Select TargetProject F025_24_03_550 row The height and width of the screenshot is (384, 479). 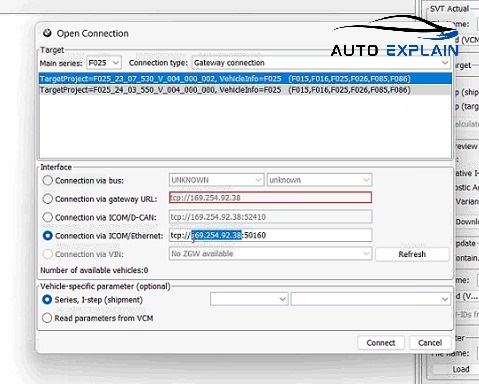pyautogui.click(x=245, y=90)
